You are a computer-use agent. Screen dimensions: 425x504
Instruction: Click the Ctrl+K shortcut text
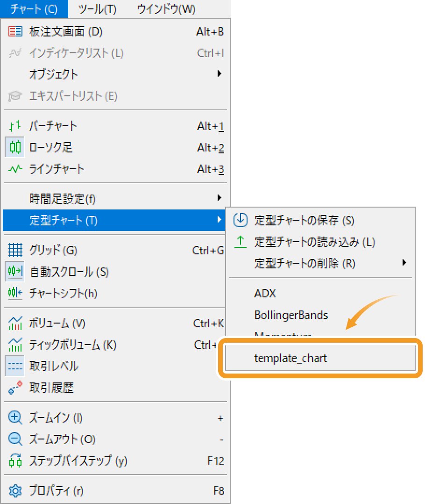pos(209,323)
